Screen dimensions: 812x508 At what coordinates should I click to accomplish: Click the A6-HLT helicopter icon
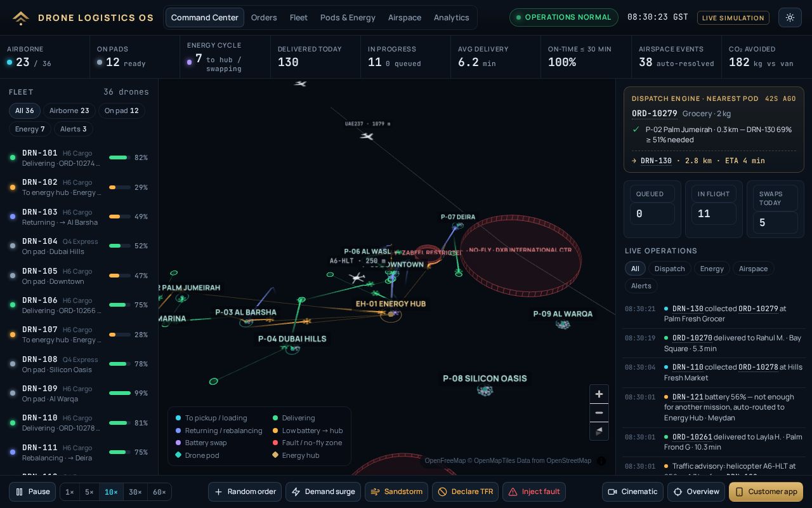pyautogui.click(x=357, y=277)
